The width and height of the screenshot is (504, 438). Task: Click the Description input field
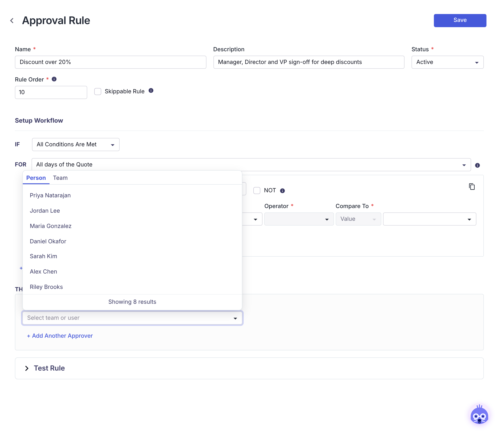[309, 62]
